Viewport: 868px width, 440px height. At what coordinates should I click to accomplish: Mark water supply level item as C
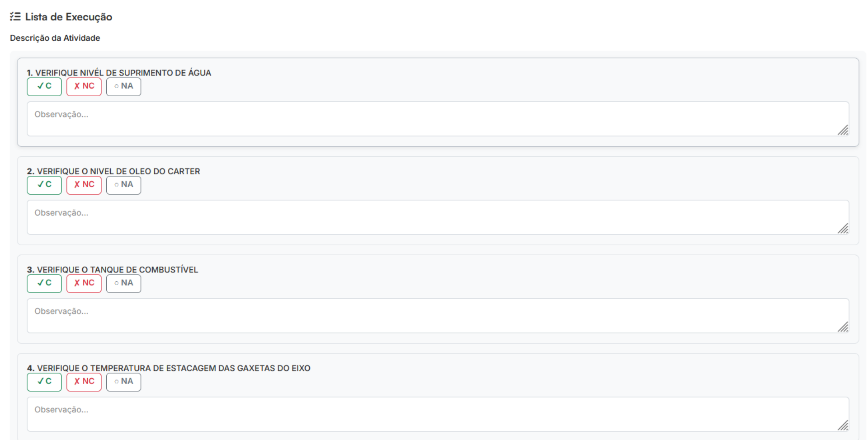click(44, 86)
